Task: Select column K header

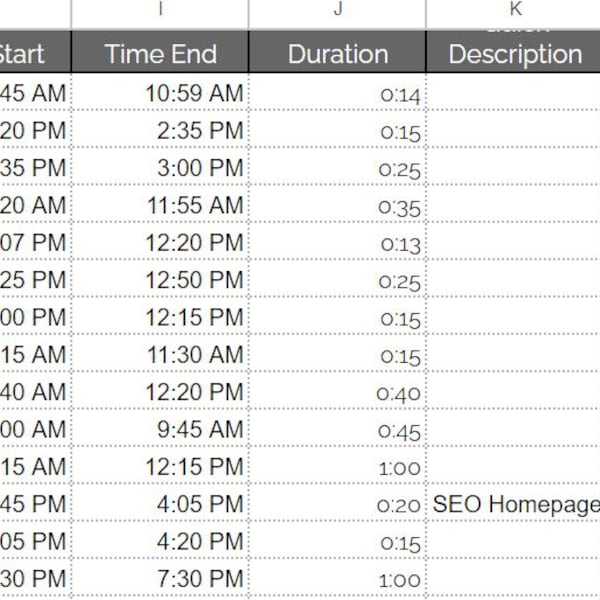Action: (x=513, y=14)
